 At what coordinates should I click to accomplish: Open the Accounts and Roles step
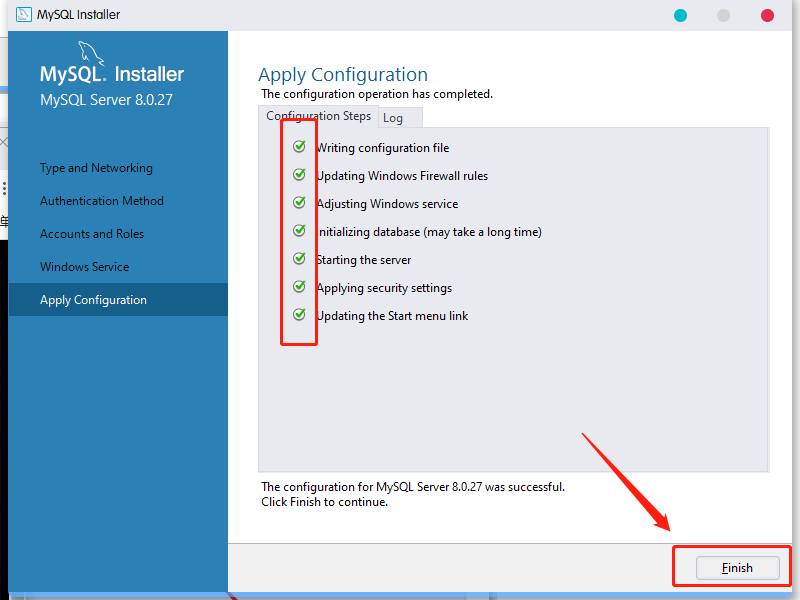tap(92, 234)
